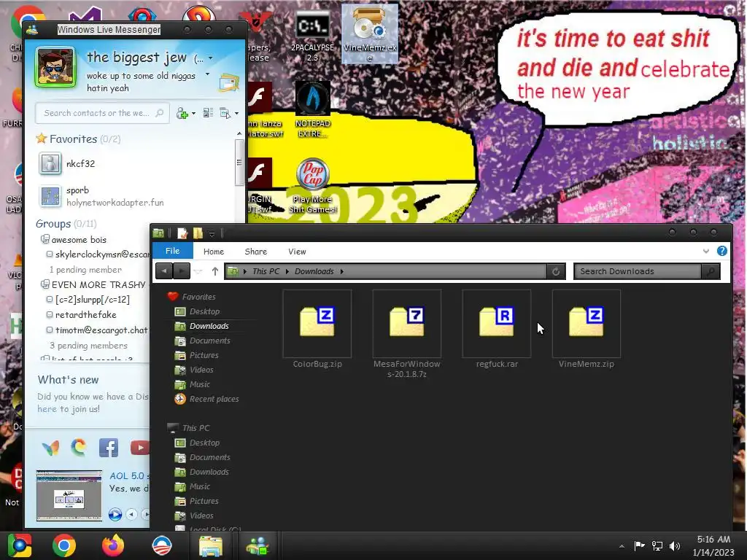Click the Messenger contact list layout icon

tap(208, 113)
